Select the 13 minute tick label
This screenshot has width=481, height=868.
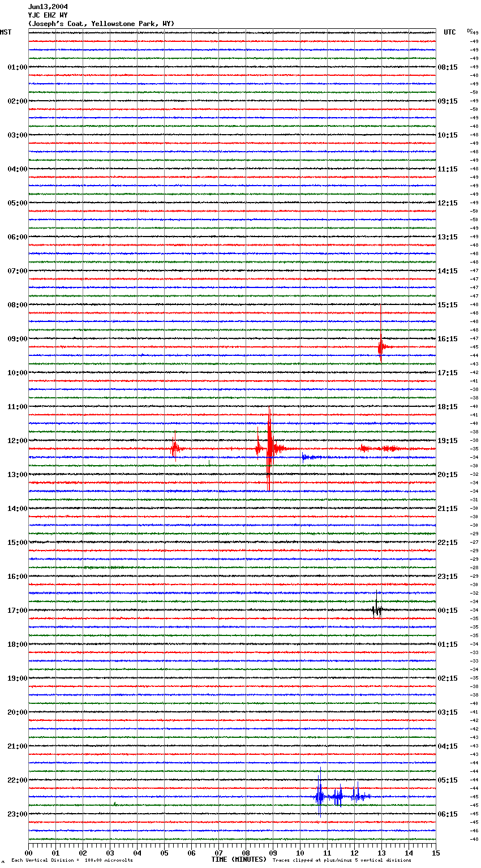381,853
